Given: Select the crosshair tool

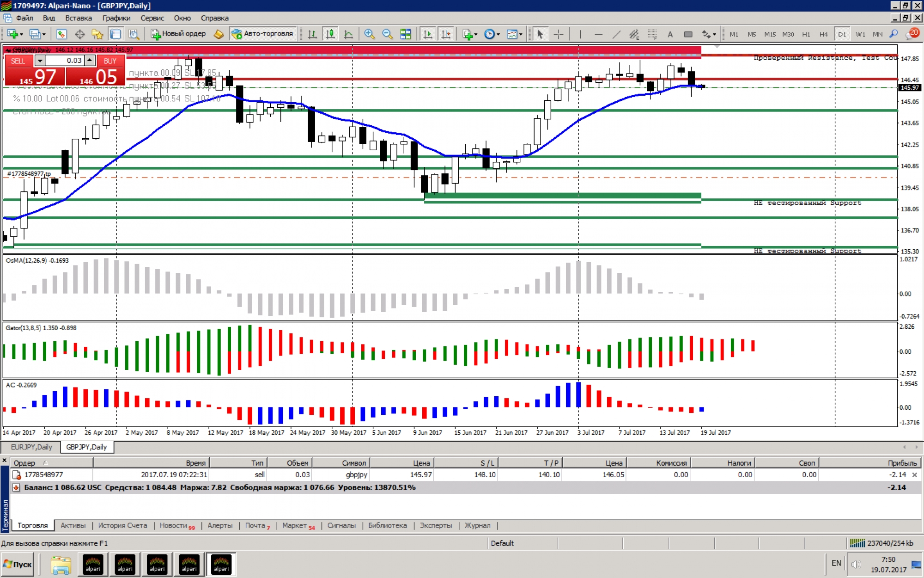Looking at the screenshot, I should (x=559, y=34).
